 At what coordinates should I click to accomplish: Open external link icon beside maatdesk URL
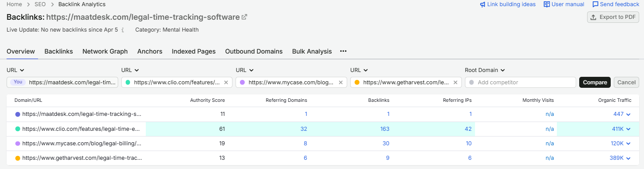coord(244,17)
